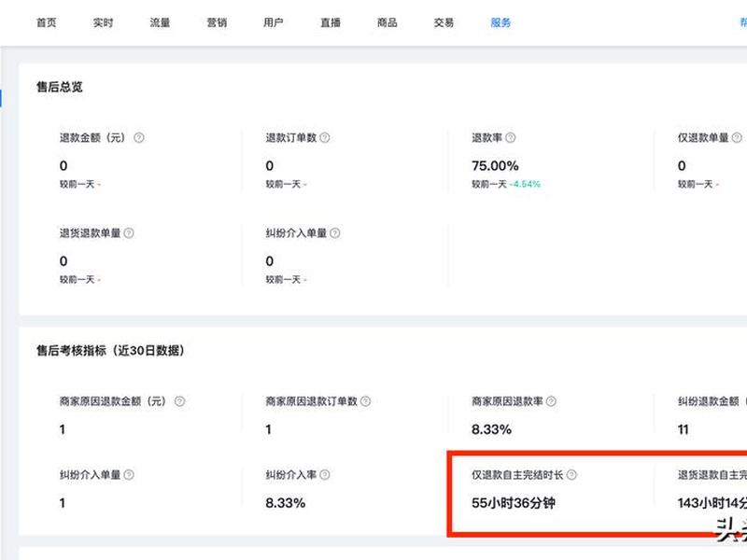Screen dimensions: 747x560
Task: Click the 55小时36分钟 duration value
Action: (514, 503)
